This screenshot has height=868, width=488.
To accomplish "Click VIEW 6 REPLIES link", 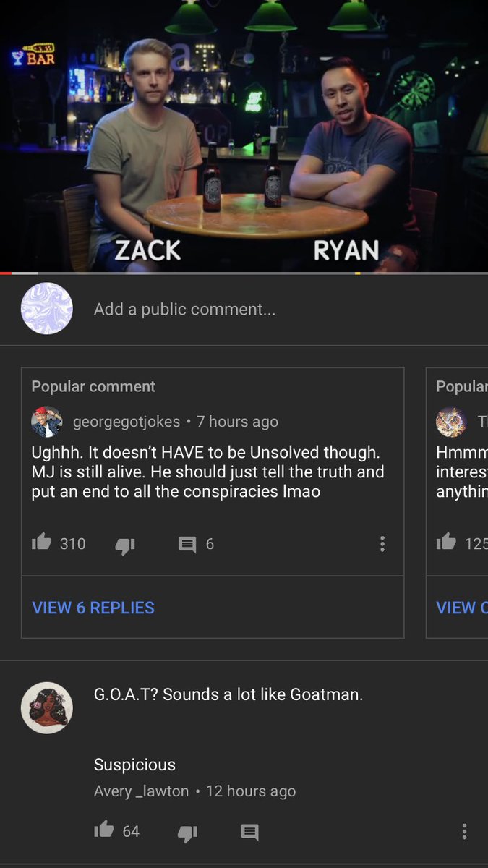I will point(93,608).
